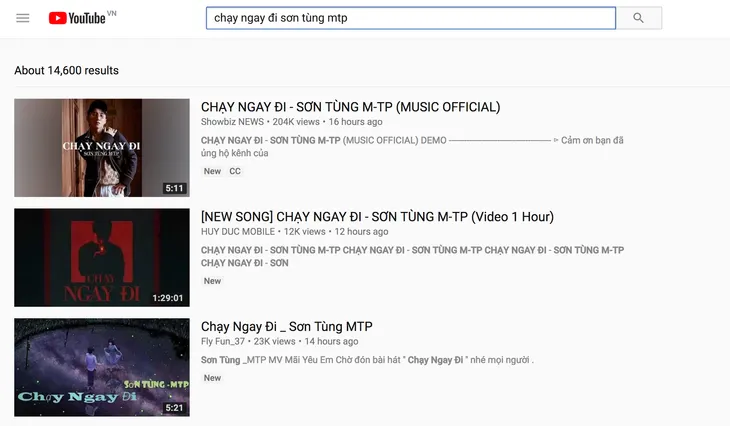Open the 5:21 video thumbnail
Screen dimensions: 730x426
pyautogui.click(x=102, y=367)
